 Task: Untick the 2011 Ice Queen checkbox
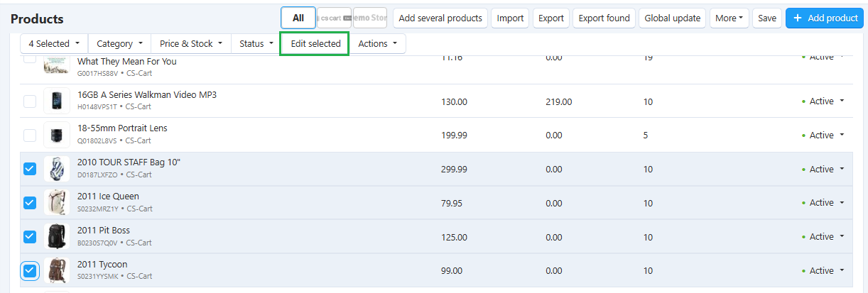click(30, 203)
